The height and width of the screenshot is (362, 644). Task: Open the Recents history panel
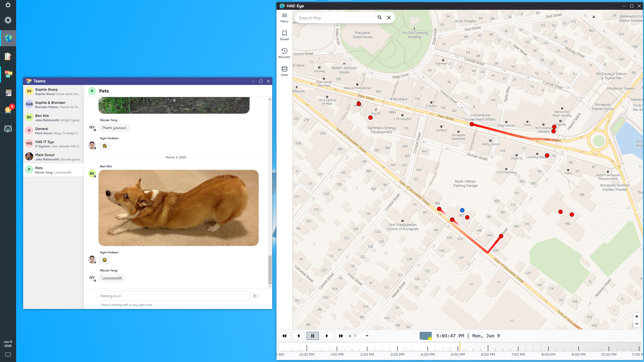pyautogui.click(x=284, y=51)
